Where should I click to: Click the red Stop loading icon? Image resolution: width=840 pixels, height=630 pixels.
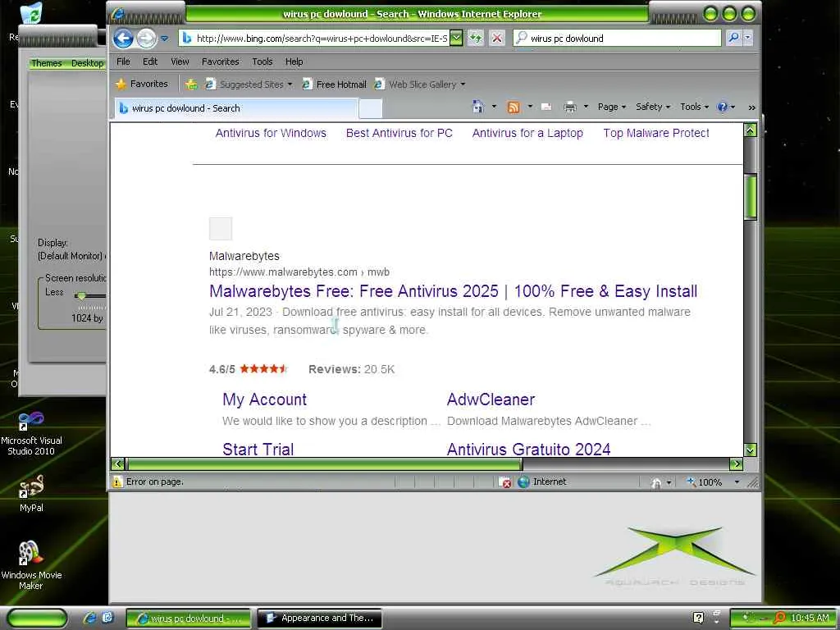[496, 38]
